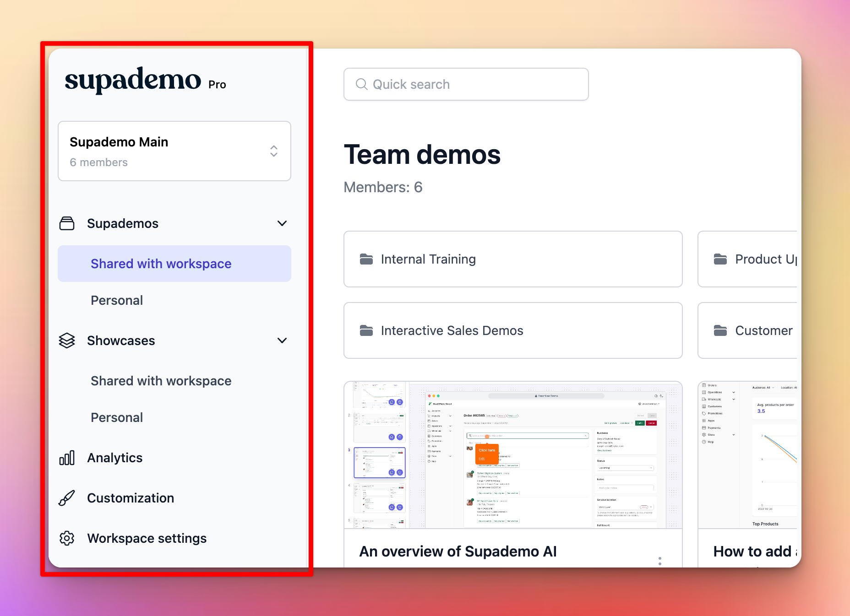This screenshot has width=850, height=616.
Task: Open the Customer folder
Action: [747, 330]
